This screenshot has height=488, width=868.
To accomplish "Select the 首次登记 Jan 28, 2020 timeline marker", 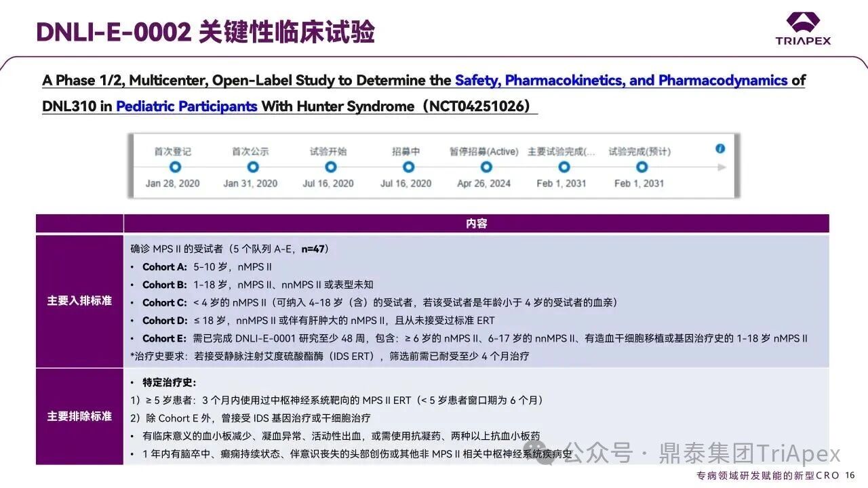I will pos(175,167).
